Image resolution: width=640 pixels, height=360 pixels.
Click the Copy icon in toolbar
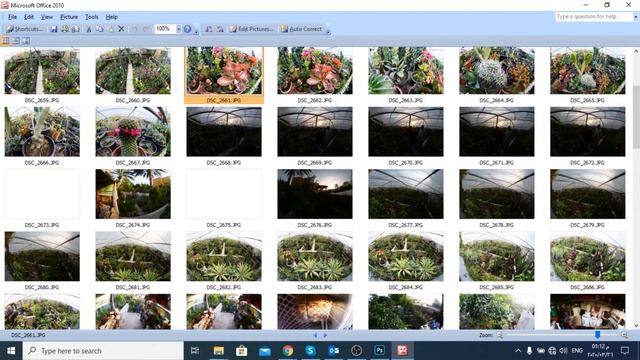[x=100, y=29]
